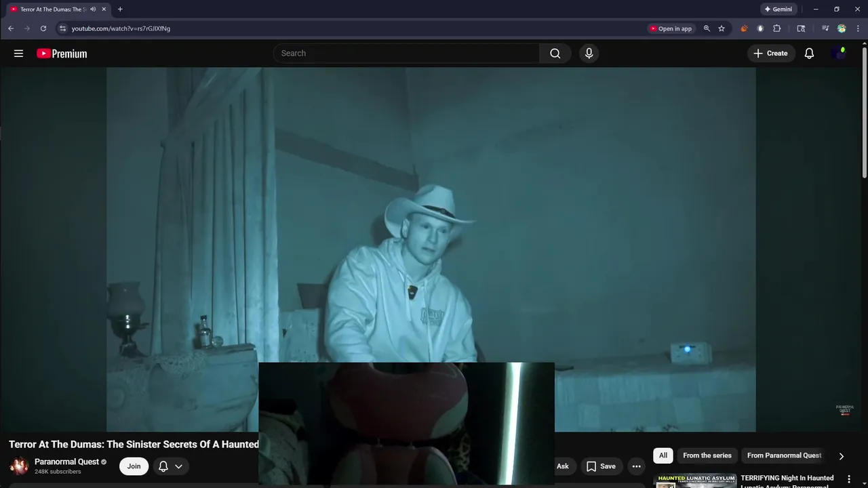
Task: Click Open in app button
Action: [x=671, y=28]
